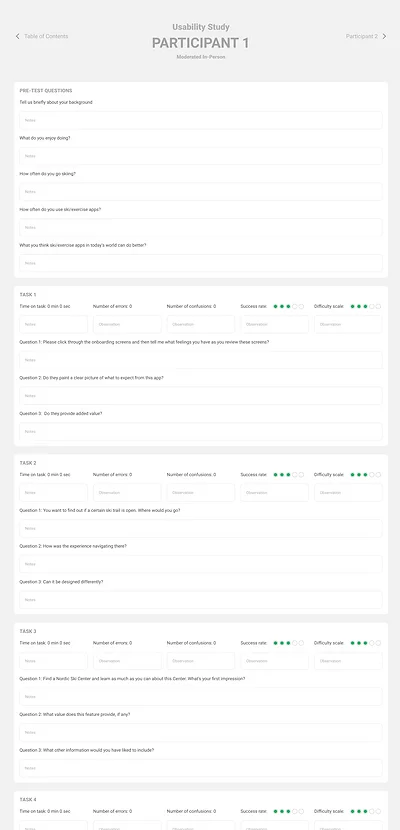Focus notes under 'certain ski trail is open' question
Viewport: 400px width, 830px height.
click(x=201, y=528)
